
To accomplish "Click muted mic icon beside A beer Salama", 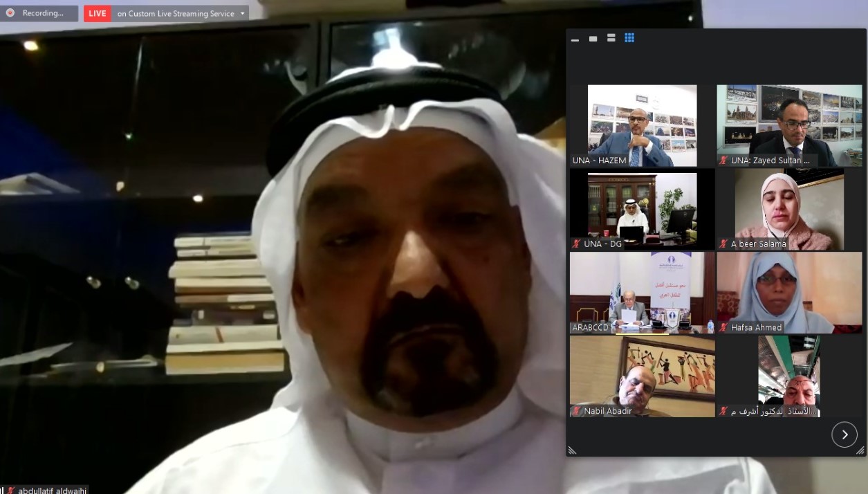I will tap(723, 244).
